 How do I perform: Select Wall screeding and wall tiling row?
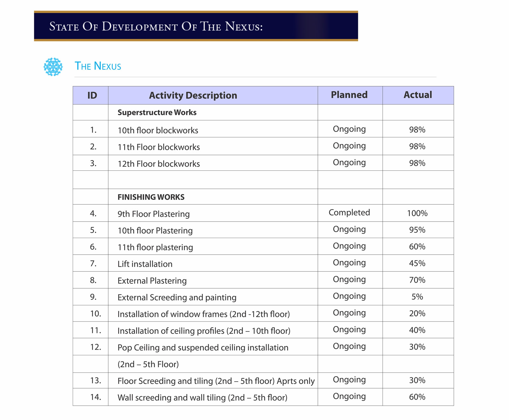click(x=202, y=397)
